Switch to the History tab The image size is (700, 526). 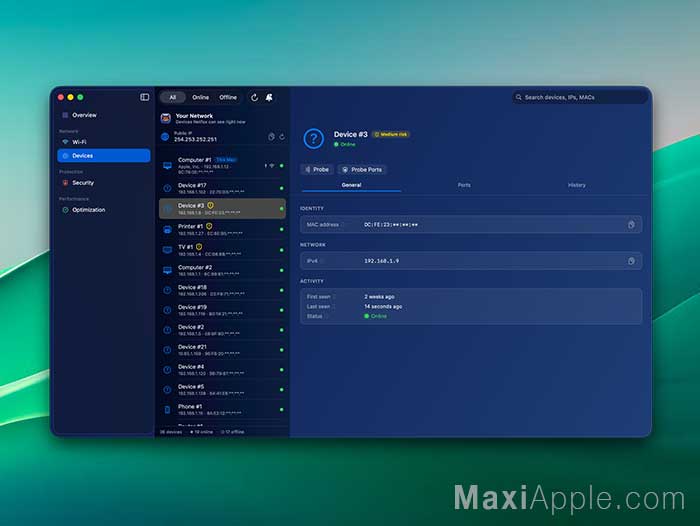(x=577, y=185)
